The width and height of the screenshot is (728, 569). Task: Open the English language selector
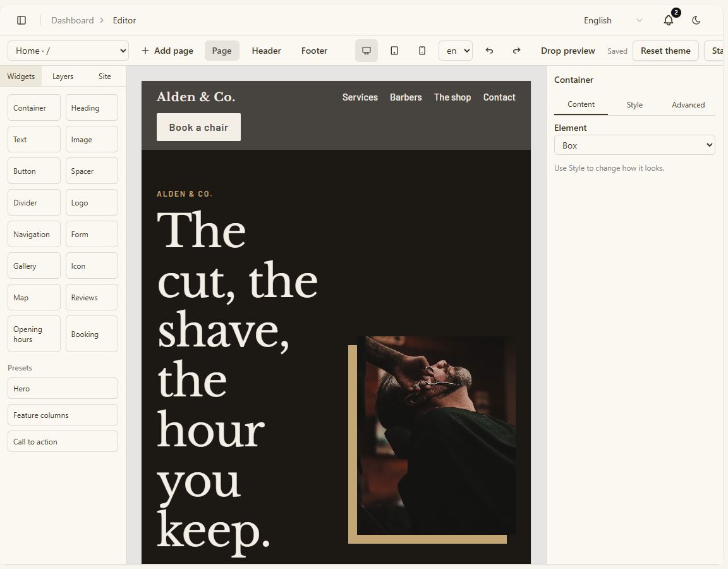pyautogui.click(x=613, y=20)
